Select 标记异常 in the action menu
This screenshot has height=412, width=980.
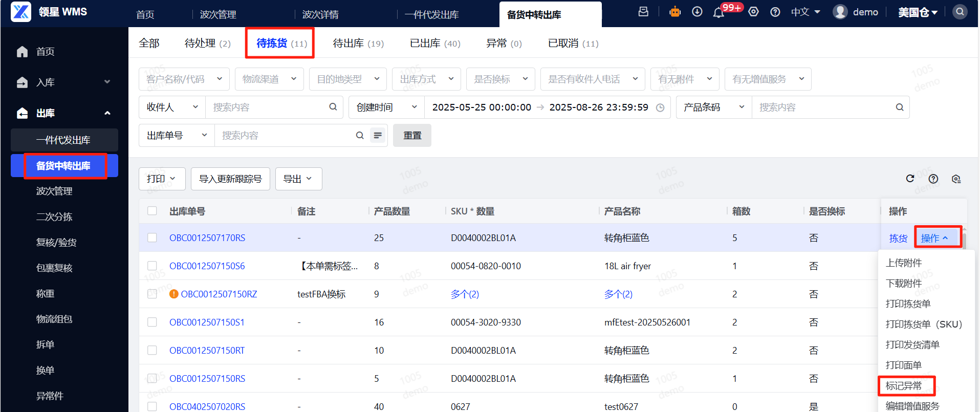pyautogui.click(x=904, y=385)
